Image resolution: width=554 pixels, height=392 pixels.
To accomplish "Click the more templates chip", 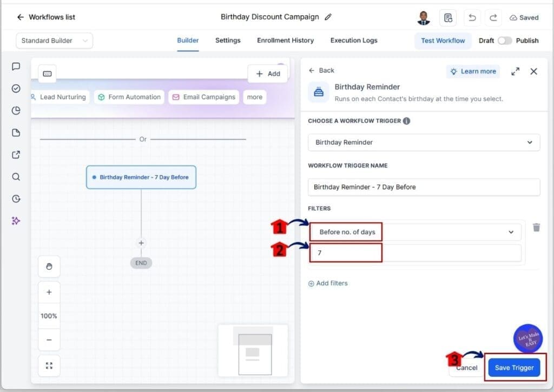I will [255, 97].
